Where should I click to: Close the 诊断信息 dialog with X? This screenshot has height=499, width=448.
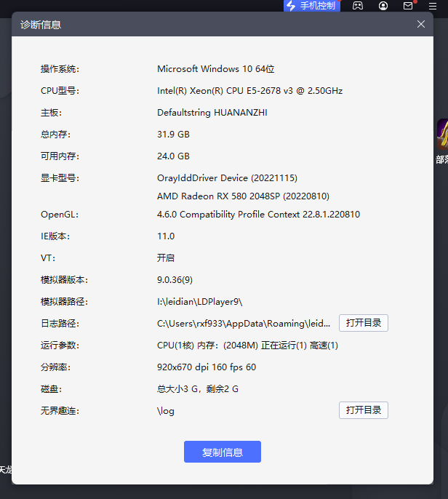pyautogui.click(x=420, y=24)
